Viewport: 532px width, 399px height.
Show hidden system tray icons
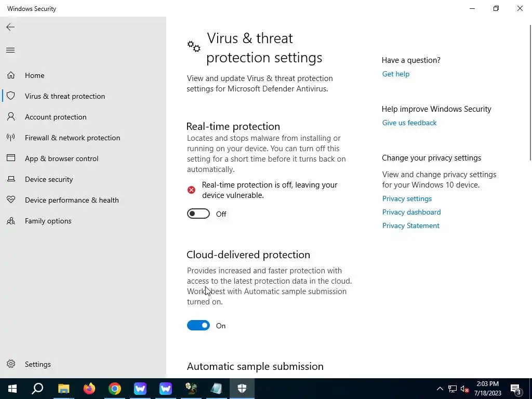coord(440,389)
